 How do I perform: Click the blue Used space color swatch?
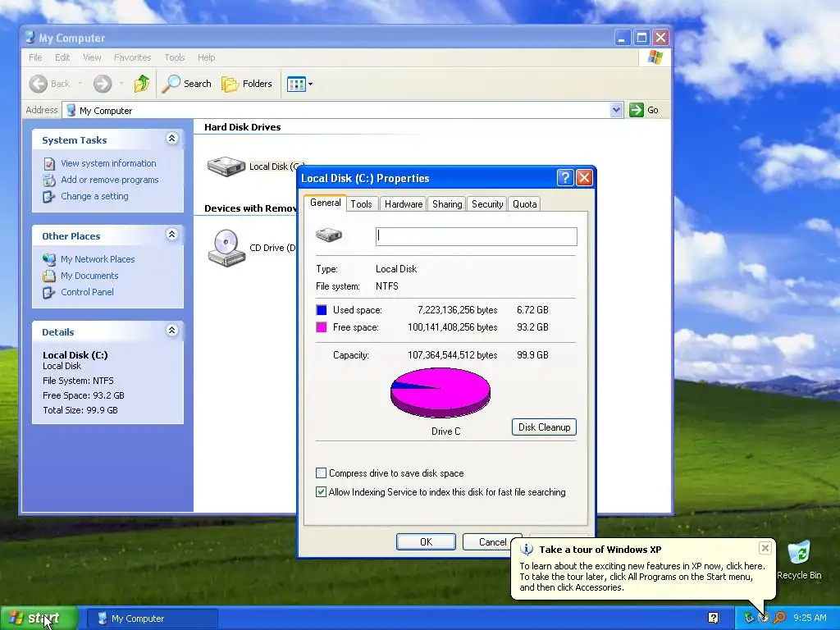click(322, 310)
